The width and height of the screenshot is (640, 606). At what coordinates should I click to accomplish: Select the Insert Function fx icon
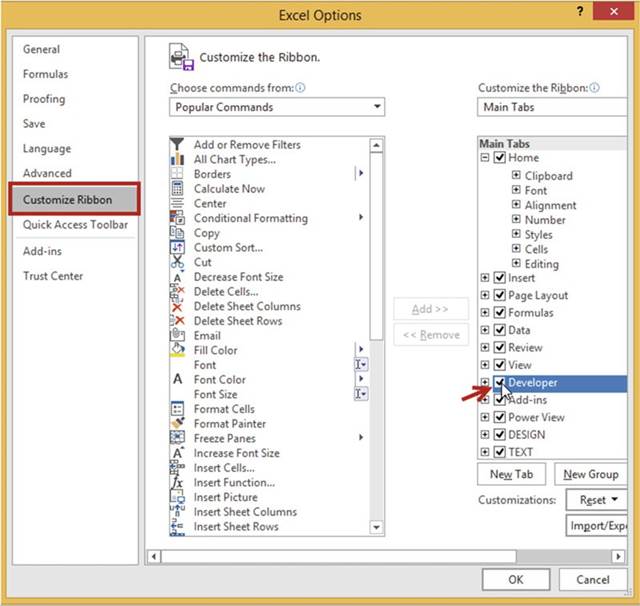(177, 482)
